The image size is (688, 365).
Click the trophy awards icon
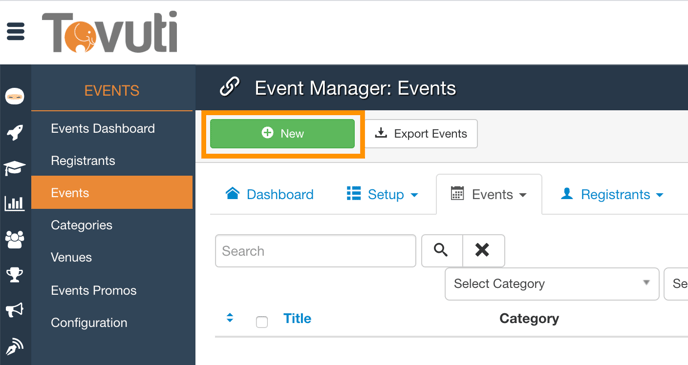coord(14,275)
